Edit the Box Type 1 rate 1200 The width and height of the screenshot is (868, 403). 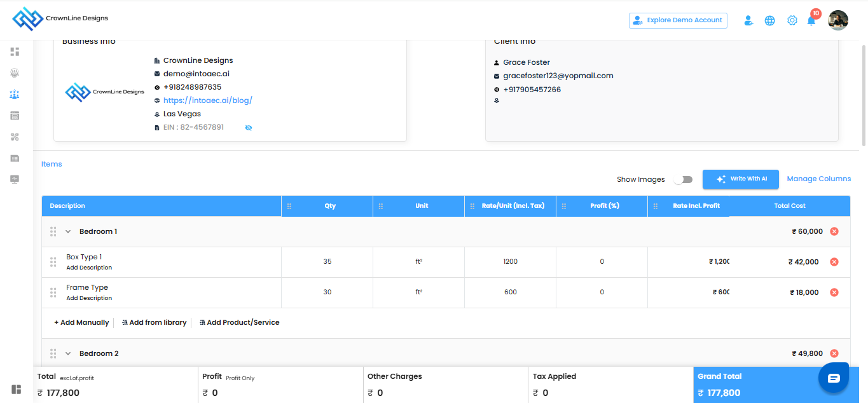tap(510, 262)
